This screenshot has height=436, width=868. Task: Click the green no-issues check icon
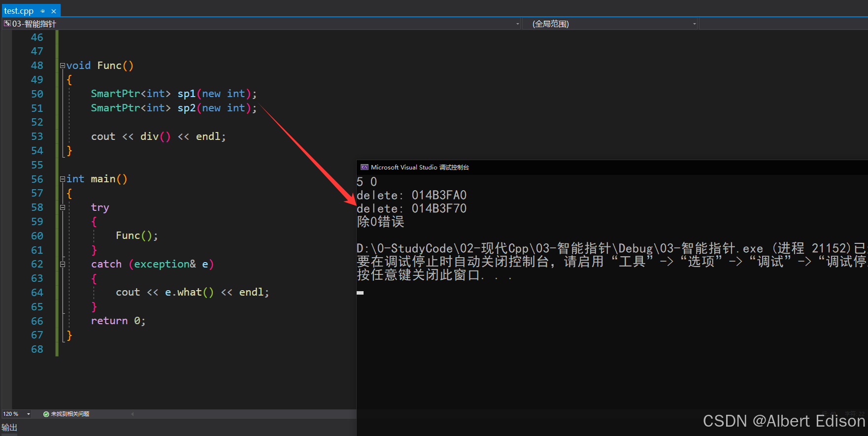click(x=46, y=414)
